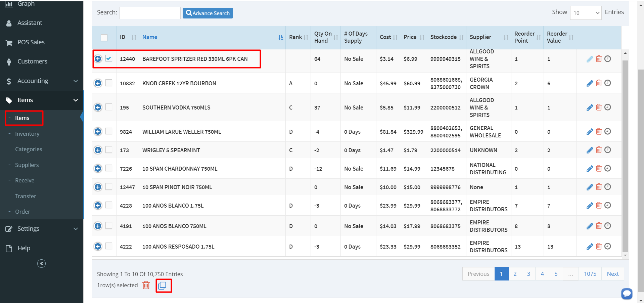Check the WILLIAM LARUE WELLER 750ML row
Screen dimensions: 644x303
click(x=109, y=131)
